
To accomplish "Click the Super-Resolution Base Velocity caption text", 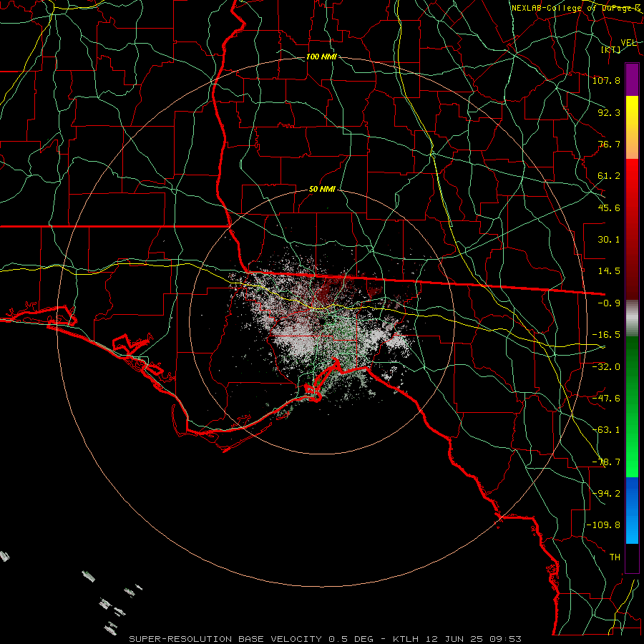I will [x=326, y=639].
